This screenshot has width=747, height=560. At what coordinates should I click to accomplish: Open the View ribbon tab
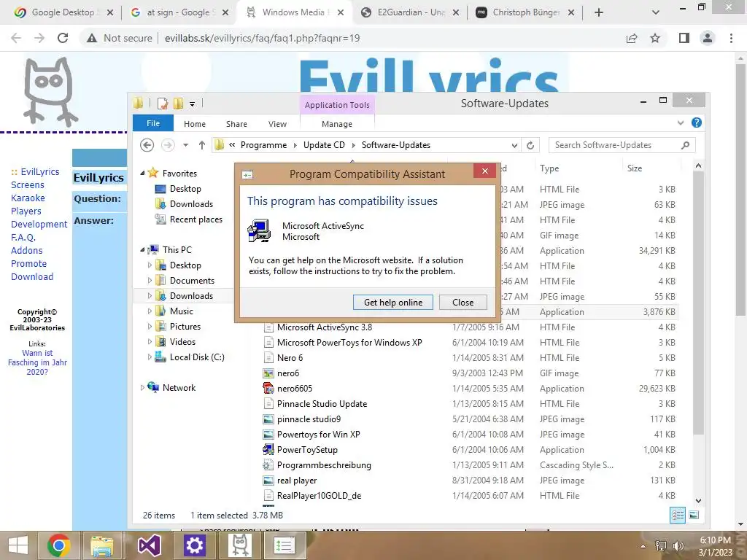[277, 124]
